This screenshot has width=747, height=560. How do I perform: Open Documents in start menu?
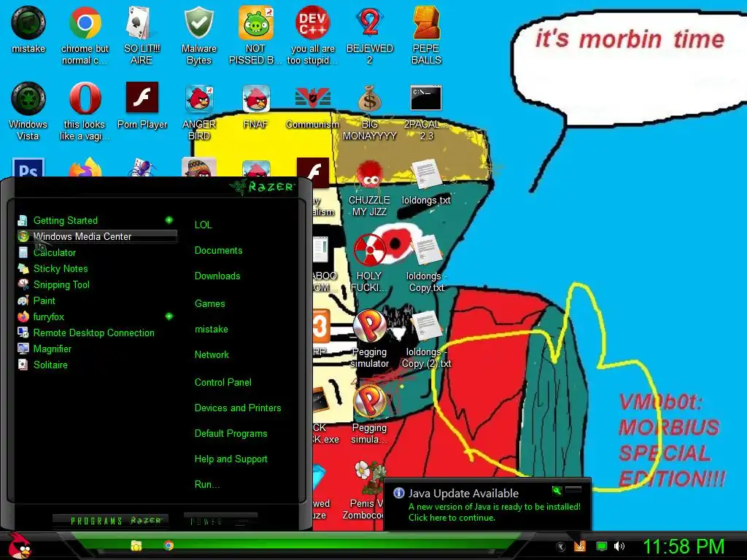218,251
